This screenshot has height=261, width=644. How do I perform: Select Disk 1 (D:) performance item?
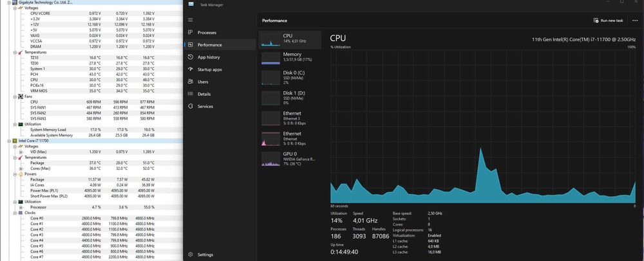click(x=290, y=98)
